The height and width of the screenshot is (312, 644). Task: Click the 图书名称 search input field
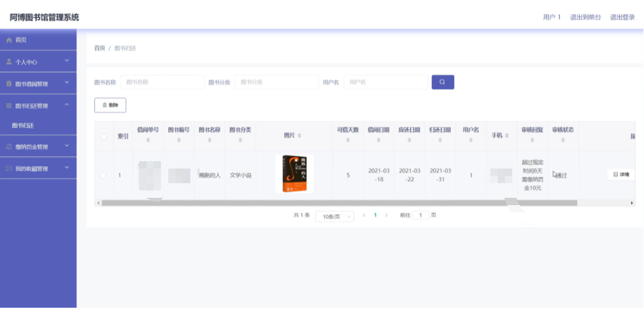coord(162,82)
